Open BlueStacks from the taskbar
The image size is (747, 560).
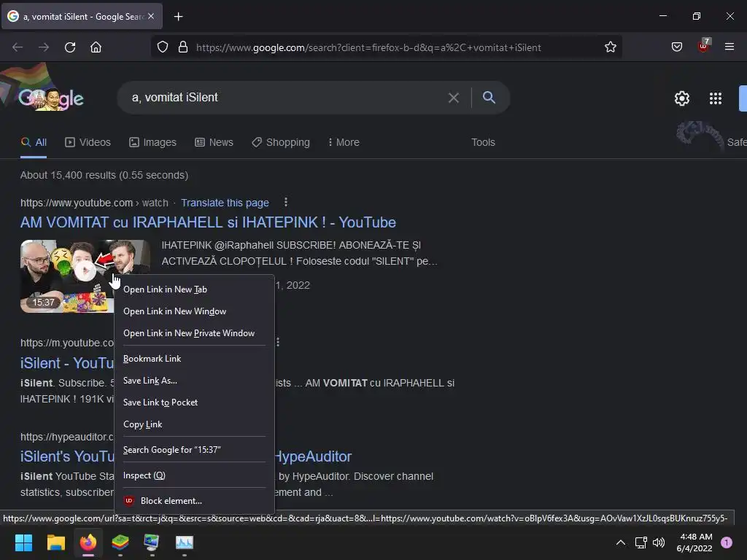[x=120, y=542]
